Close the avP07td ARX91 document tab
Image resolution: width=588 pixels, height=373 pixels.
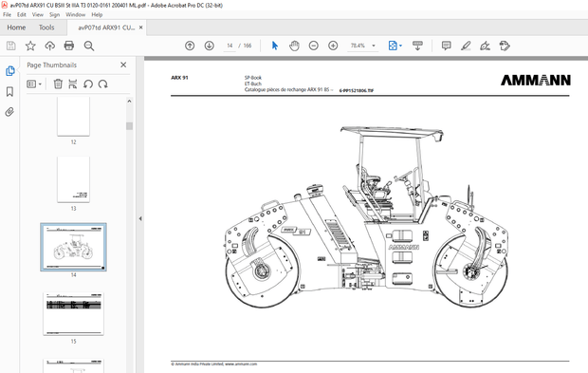tap(141, 28)
